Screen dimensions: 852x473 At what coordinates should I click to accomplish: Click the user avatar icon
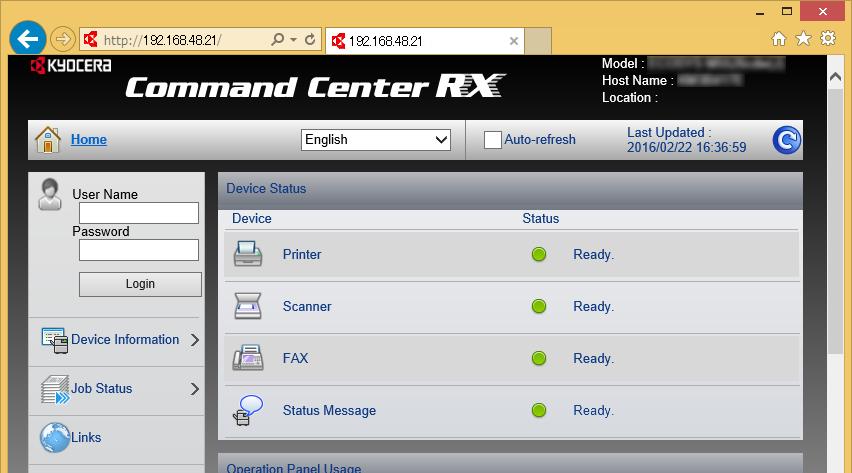[50, 194]
